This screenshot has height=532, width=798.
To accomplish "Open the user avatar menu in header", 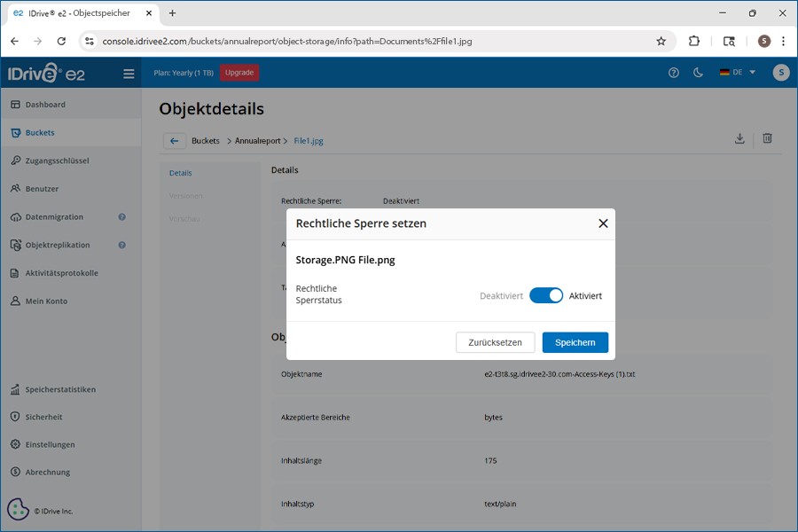I will [x=780, y=73].
